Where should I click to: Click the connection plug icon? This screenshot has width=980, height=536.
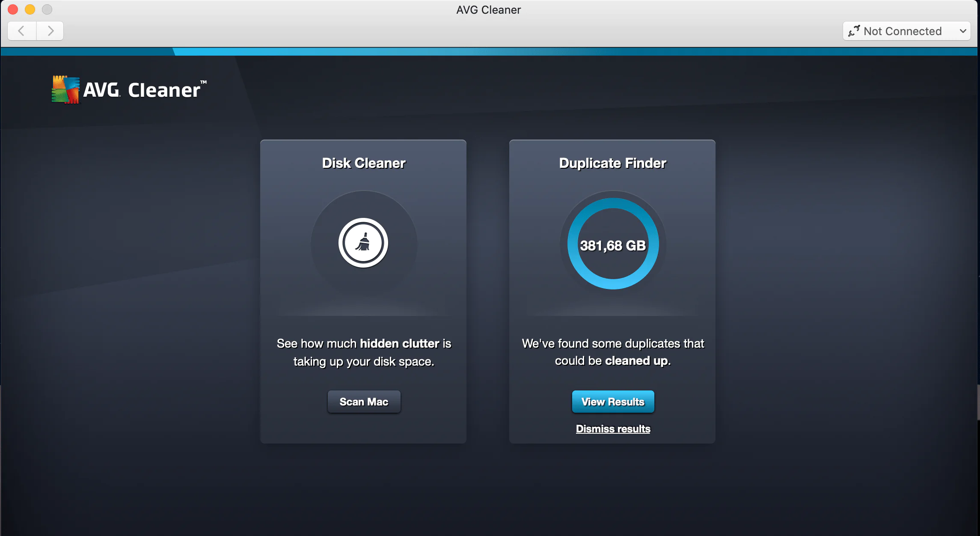tap(854, 31)
